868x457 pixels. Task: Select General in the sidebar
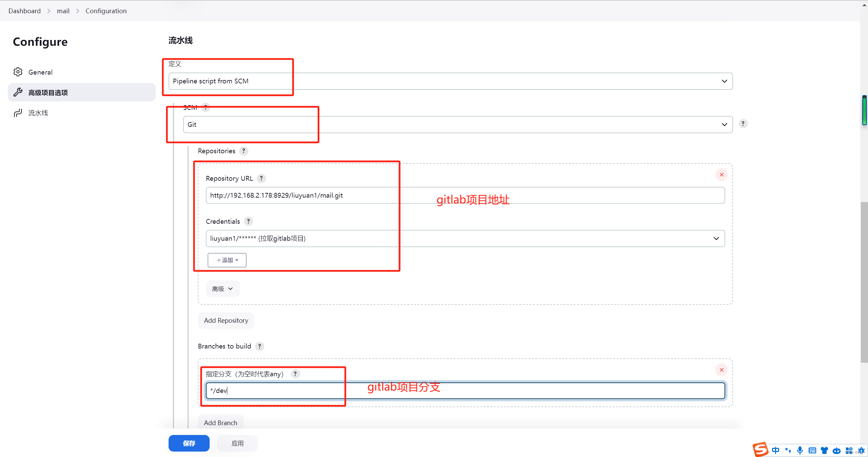pos(40,72)
